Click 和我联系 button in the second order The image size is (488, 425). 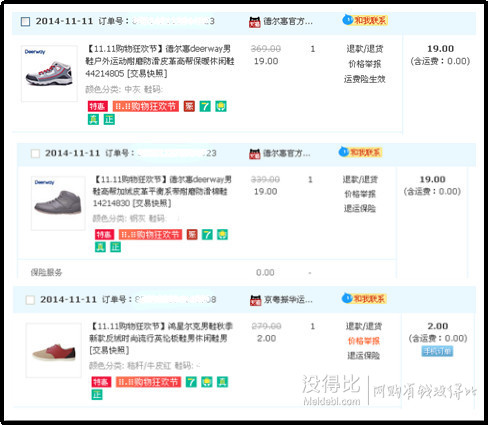click(x=365, y=152)
